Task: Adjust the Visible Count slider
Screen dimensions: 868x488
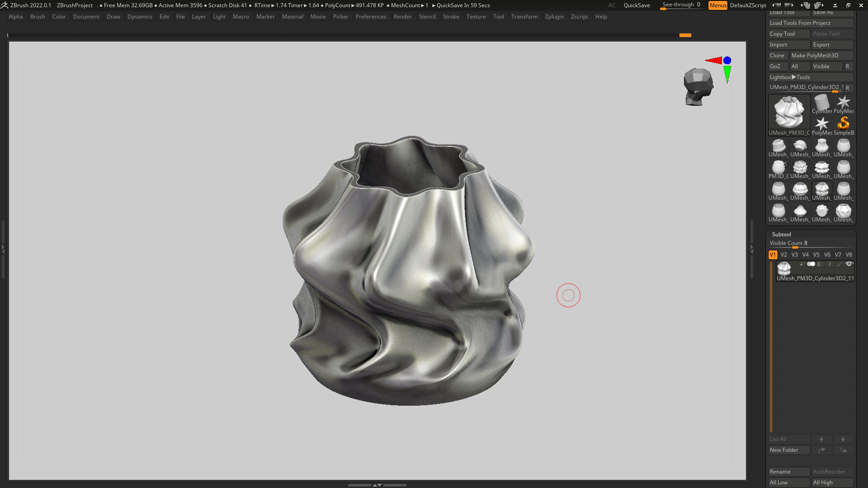Action: pos(811,244)
